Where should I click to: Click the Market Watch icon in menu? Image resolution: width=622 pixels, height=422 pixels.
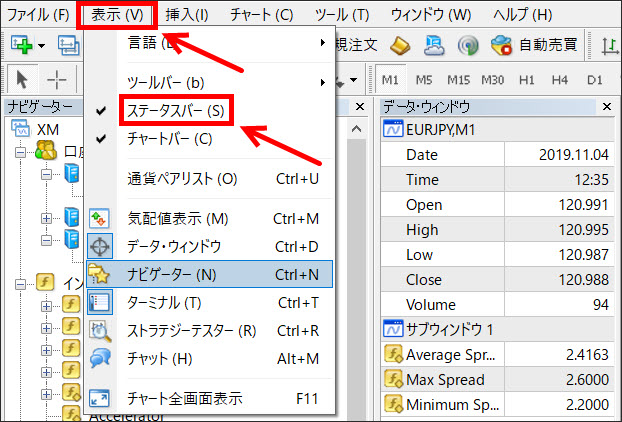[100, 218]
